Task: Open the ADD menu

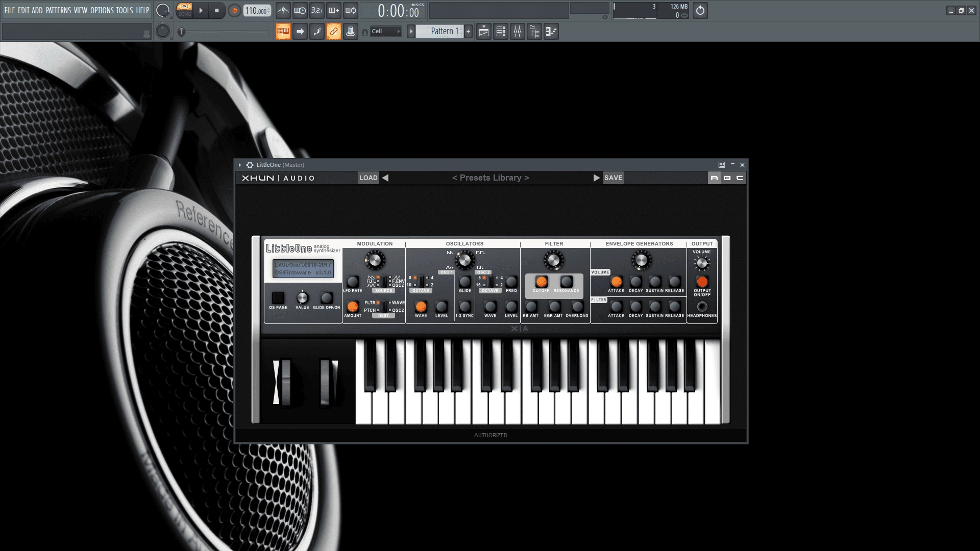Action: [37, 10]
